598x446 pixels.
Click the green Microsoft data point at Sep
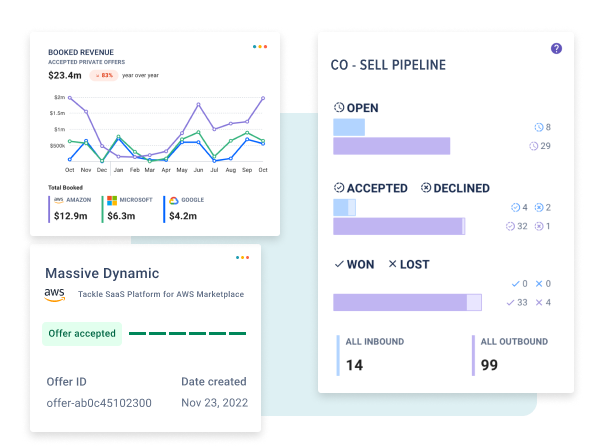[x=247, y=133]
